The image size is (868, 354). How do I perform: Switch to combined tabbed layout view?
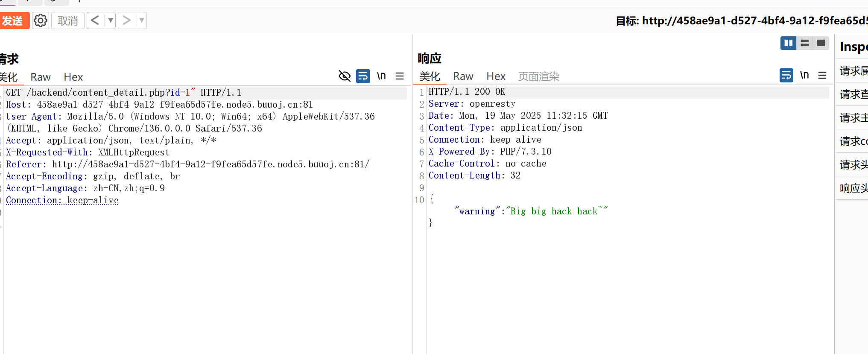(x=821, y=43)
